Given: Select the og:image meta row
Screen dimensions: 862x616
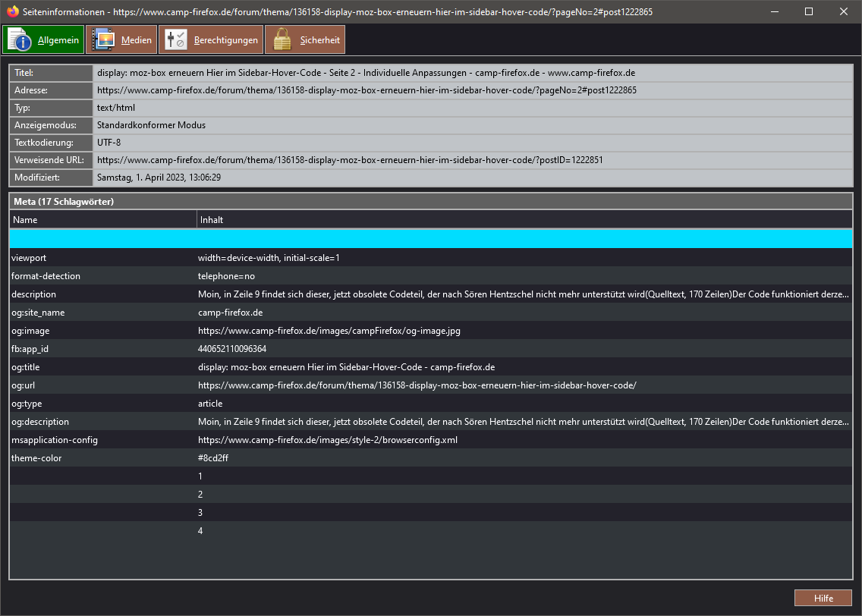Looking at the screenshot, I should tap(430, 331).
